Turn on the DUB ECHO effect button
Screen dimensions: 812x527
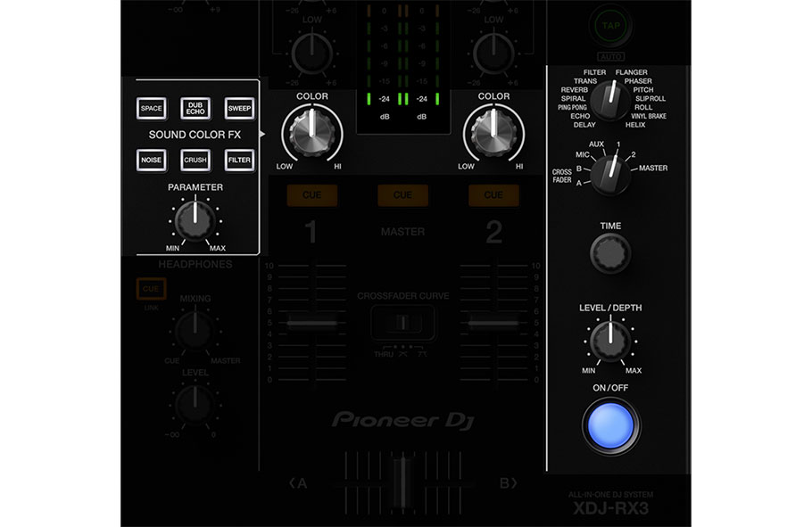click(x=195, y=108)
